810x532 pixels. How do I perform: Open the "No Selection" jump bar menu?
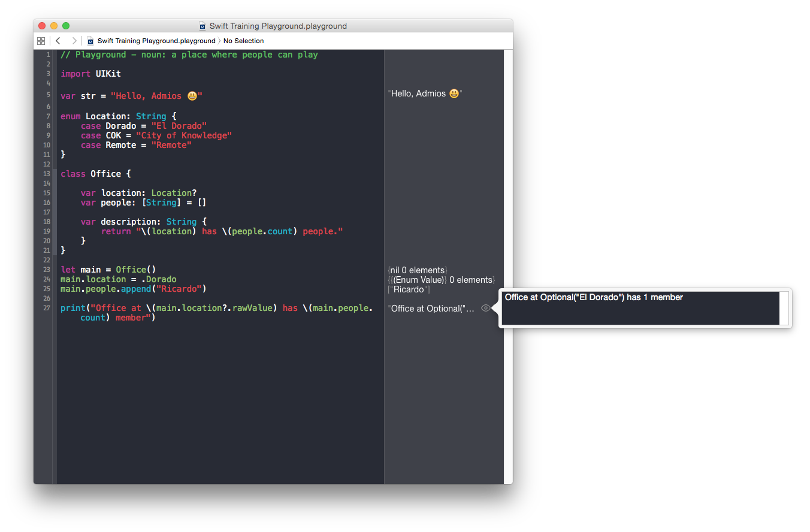[x=244, y=41]
